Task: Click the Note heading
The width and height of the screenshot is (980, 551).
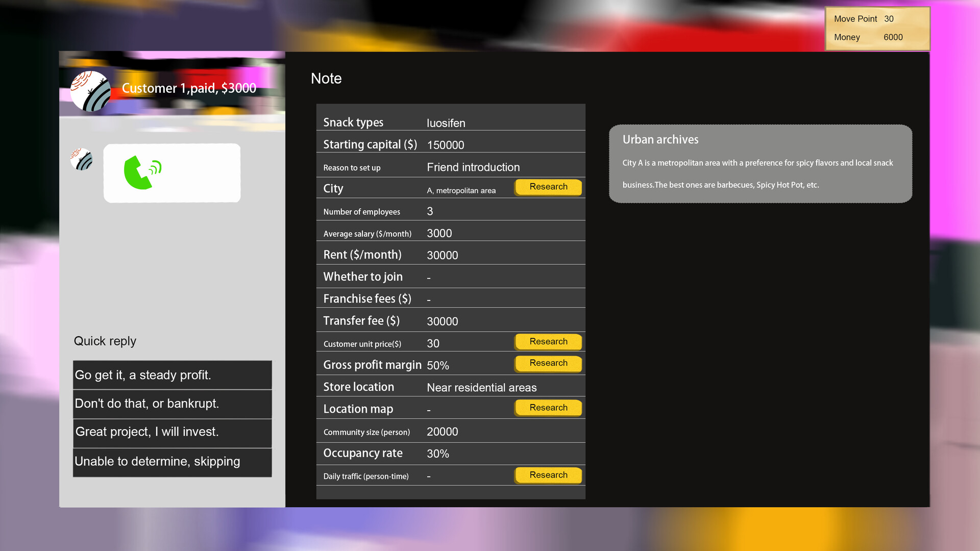Action: click(326, 79)
